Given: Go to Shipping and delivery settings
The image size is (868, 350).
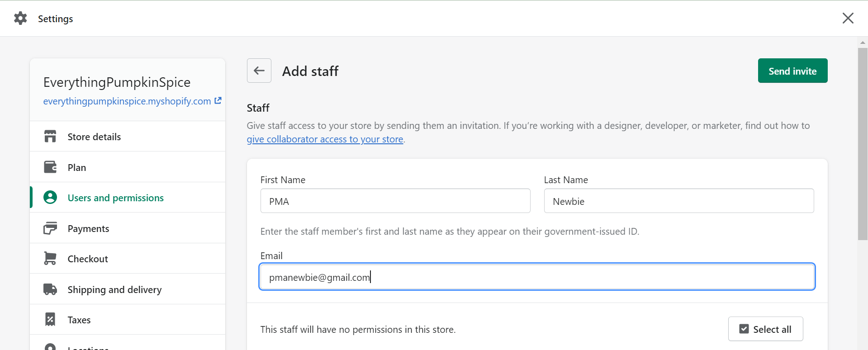Looking at the screenshot, I should pyautogui.click(x=114, y=290).
